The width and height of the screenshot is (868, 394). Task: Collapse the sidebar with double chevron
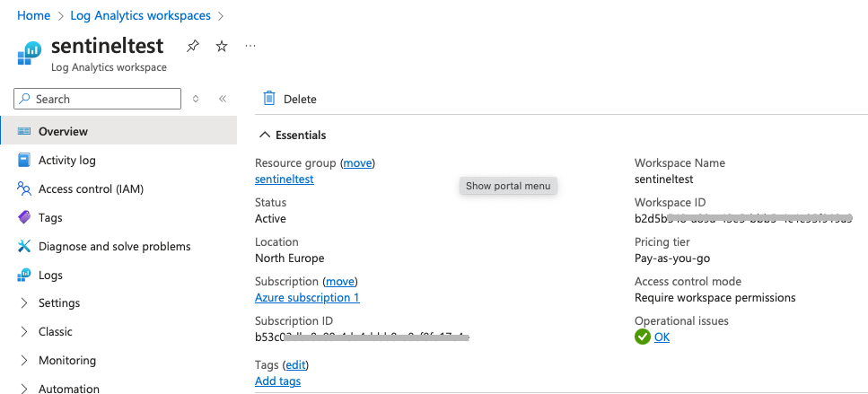point(223,99)
